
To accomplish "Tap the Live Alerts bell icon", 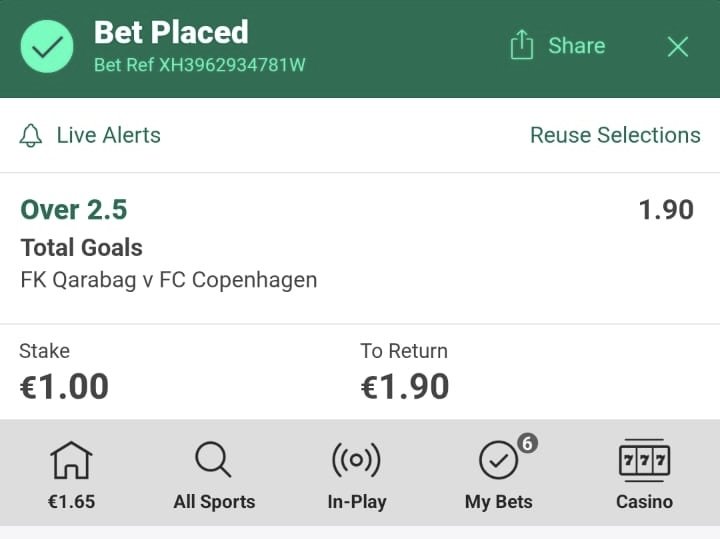I will [31, 136].
